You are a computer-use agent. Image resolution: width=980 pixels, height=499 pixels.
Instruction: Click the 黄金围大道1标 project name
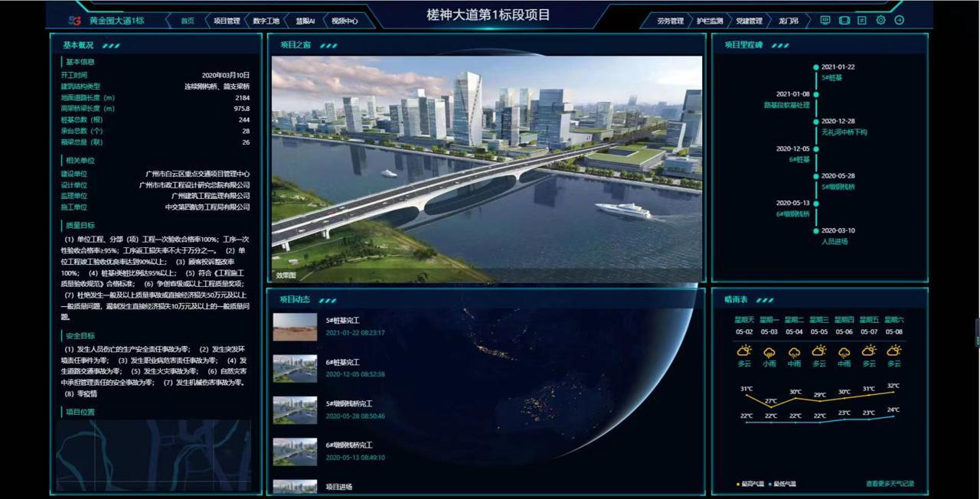[x=116, y=21]
